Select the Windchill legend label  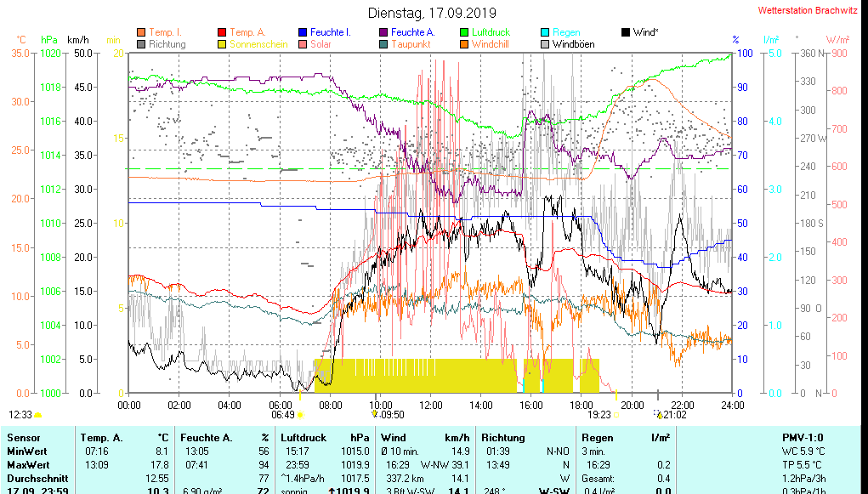491,44
